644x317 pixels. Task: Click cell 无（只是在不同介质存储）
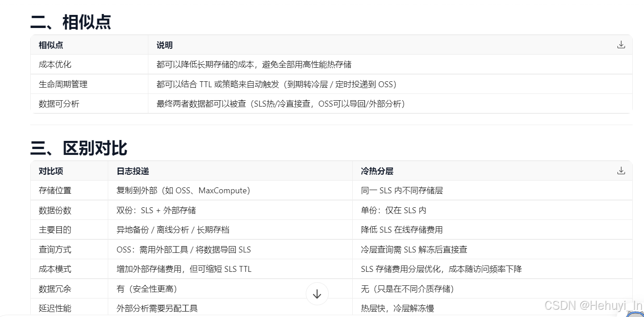point(407,289)
